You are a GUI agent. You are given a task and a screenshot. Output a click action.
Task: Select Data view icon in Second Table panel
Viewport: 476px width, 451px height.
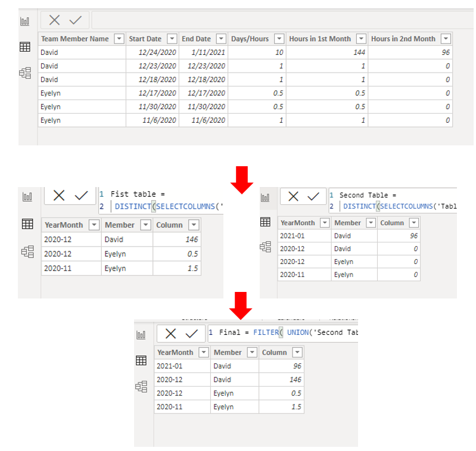(x=265, y=222)
